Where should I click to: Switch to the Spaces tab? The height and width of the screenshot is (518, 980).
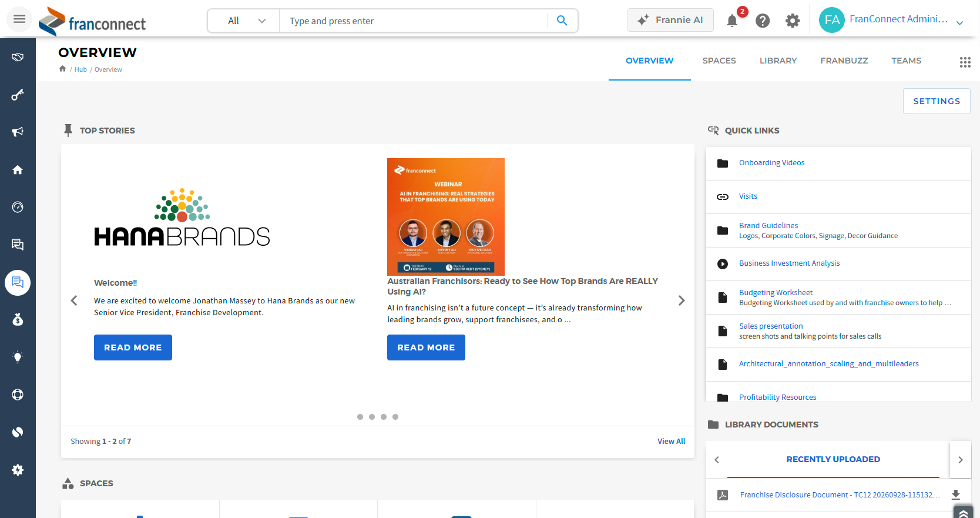[x=719, y=61]
